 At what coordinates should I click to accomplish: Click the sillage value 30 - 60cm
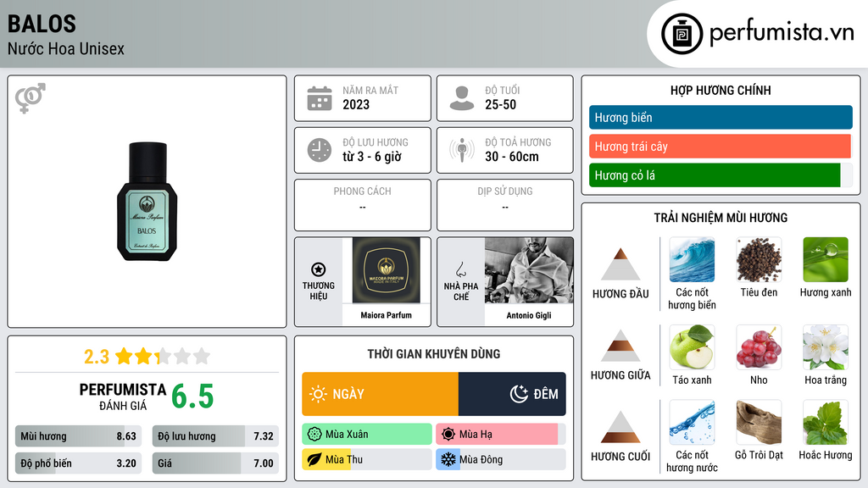pyautogui.click(x=512, y=157)
